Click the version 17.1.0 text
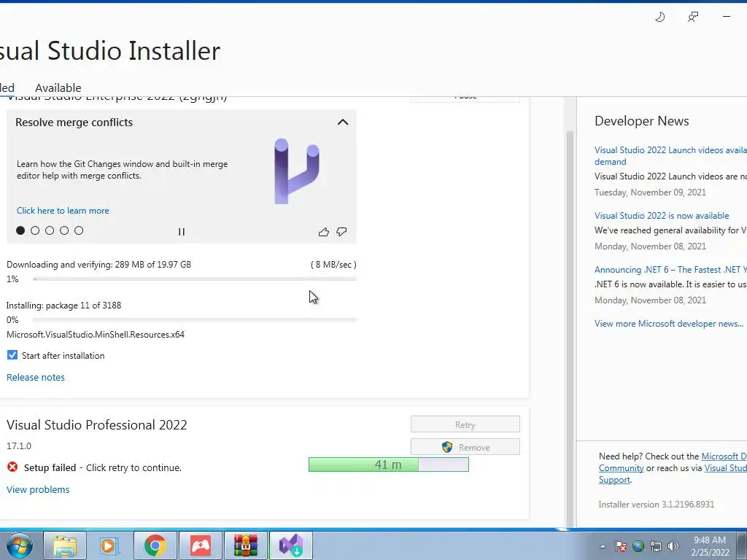 [19, 446]
